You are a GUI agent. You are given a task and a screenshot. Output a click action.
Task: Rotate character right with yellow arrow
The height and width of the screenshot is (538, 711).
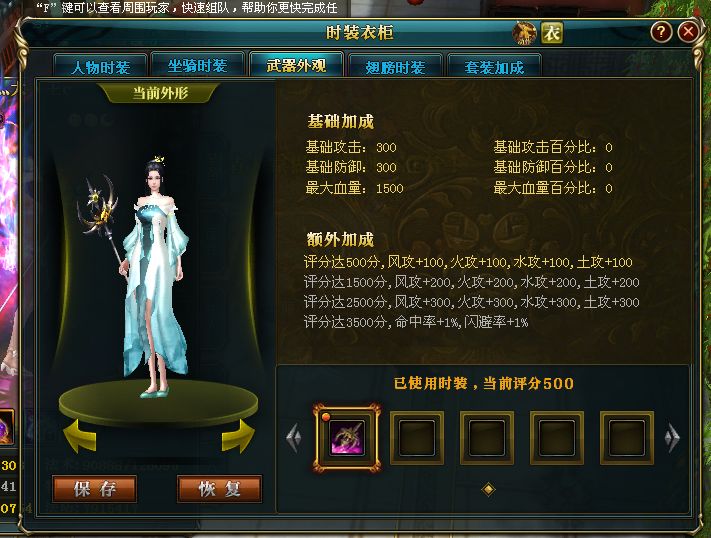point(238,436)
